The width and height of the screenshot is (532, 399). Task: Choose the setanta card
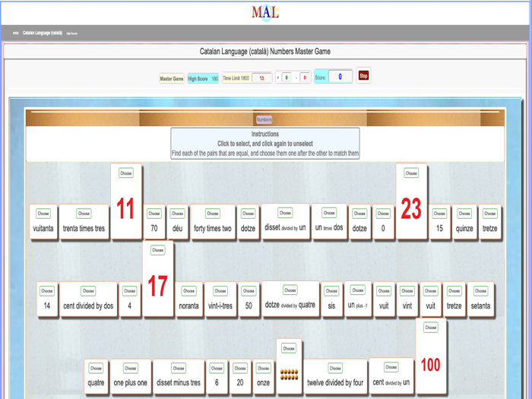pyautogui.click(x=480, y=291)
